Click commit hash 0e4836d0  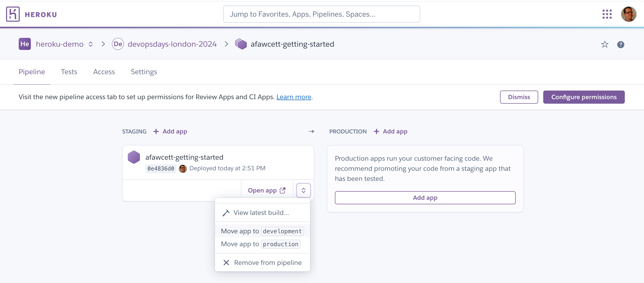(161, 168)
